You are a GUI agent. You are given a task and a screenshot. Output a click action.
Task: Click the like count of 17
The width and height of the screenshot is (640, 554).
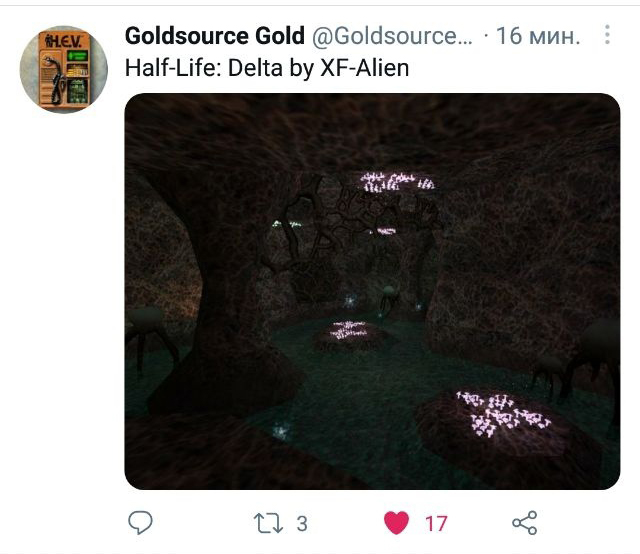point(436,523)
